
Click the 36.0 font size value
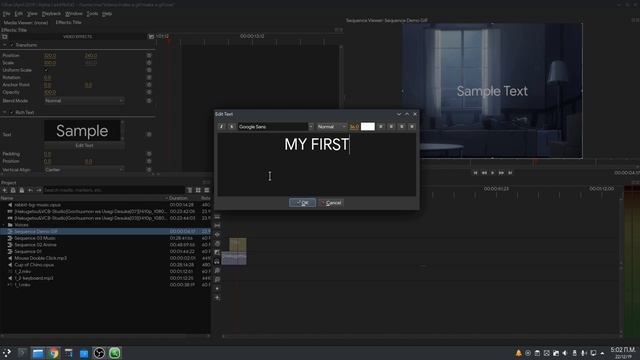[x=354, y=127]
